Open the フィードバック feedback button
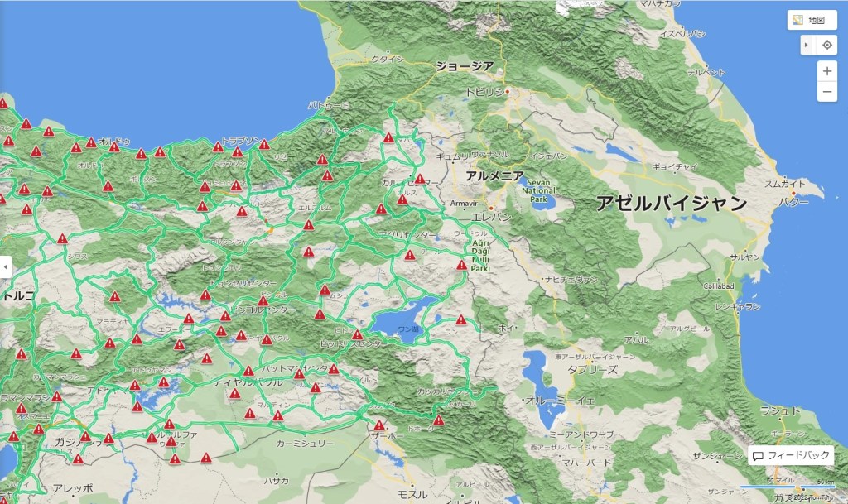Image resolution: width=848 pixels, height=504 pixels. (x=789, y=456)
